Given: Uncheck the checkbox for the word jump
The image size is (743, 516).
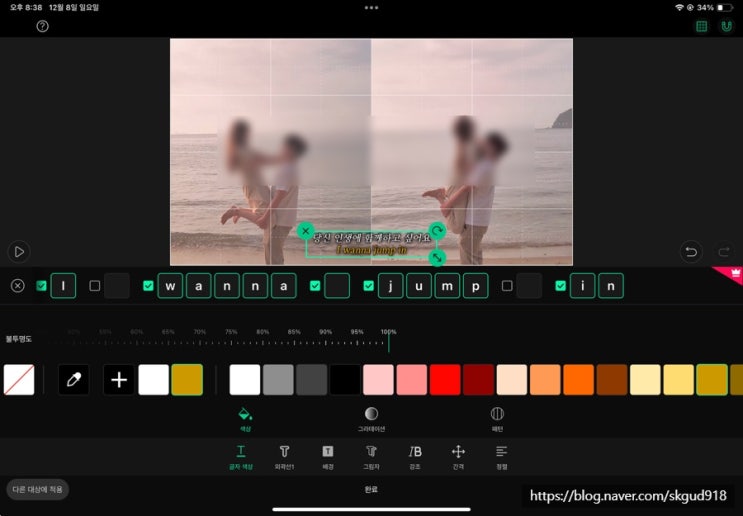Looking at the screenshot, I should click(x=369, y=286).
